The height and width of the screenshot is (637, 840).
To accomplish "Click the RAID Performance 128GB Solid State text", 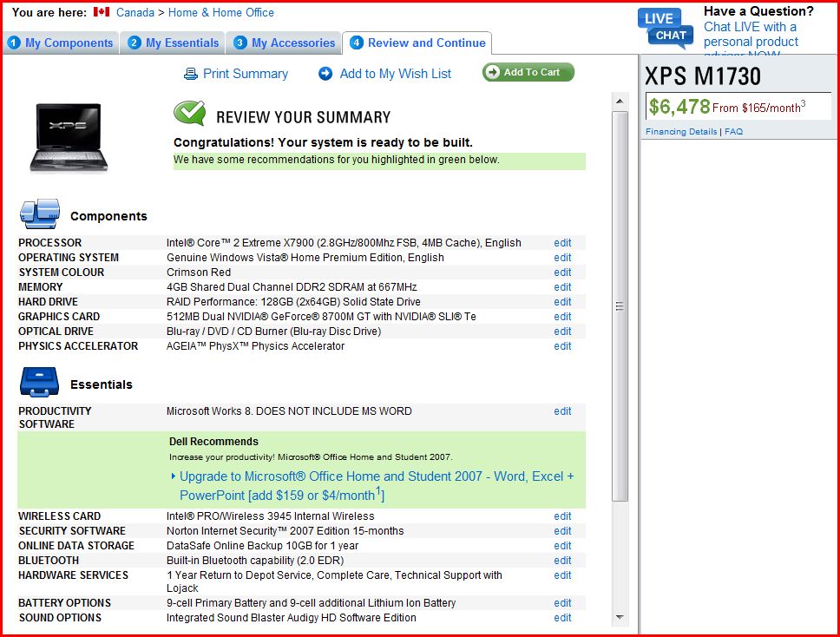I will [293, 302].
